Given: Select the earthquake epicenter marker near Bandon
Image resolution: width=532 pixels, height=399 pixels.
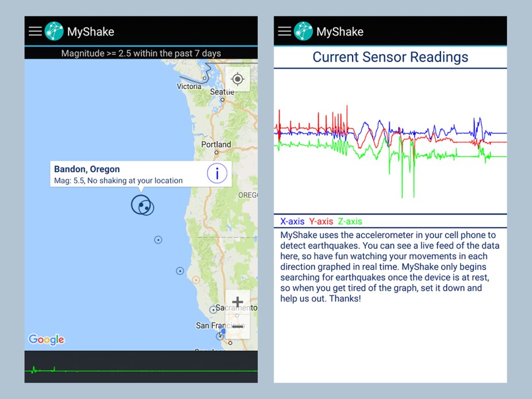Looking at the screenshot, I should pos(142,205).
